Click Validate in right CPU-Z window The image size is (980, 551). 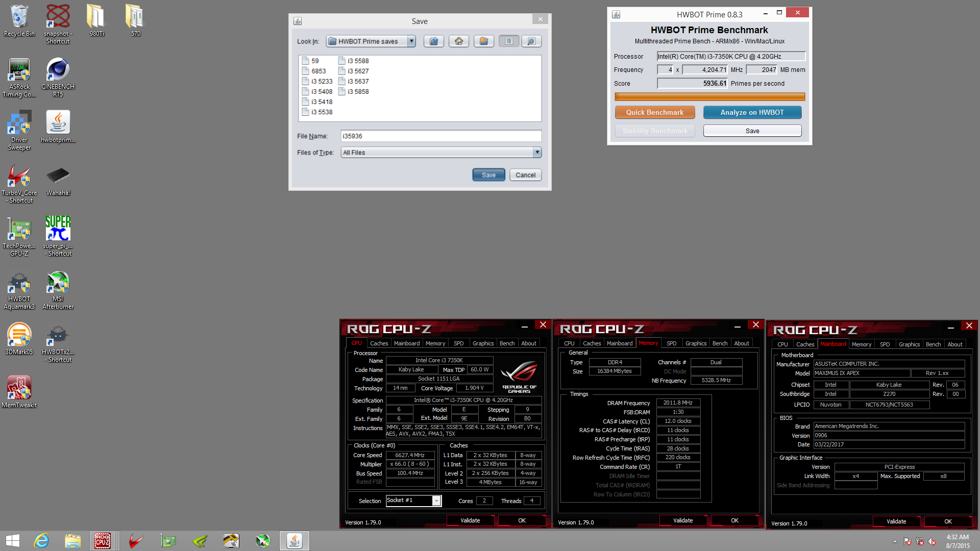[x=896, y=521]
